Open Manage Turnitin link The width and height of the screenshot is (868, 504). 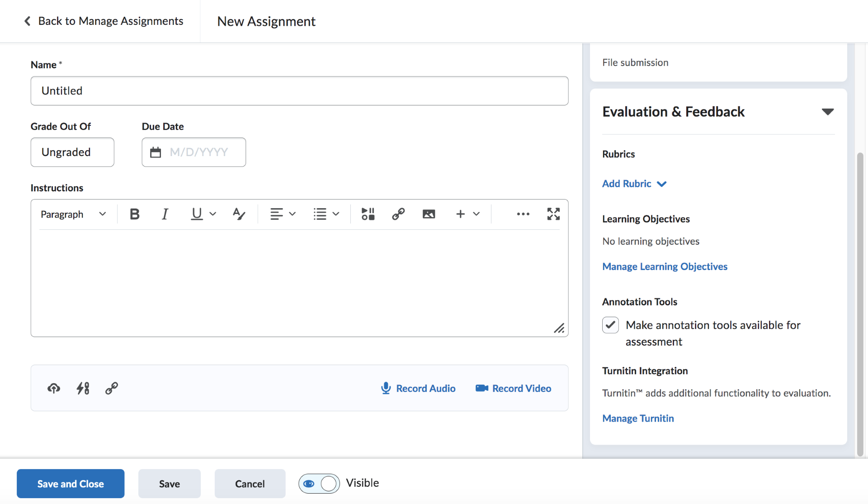pos(638,418)
